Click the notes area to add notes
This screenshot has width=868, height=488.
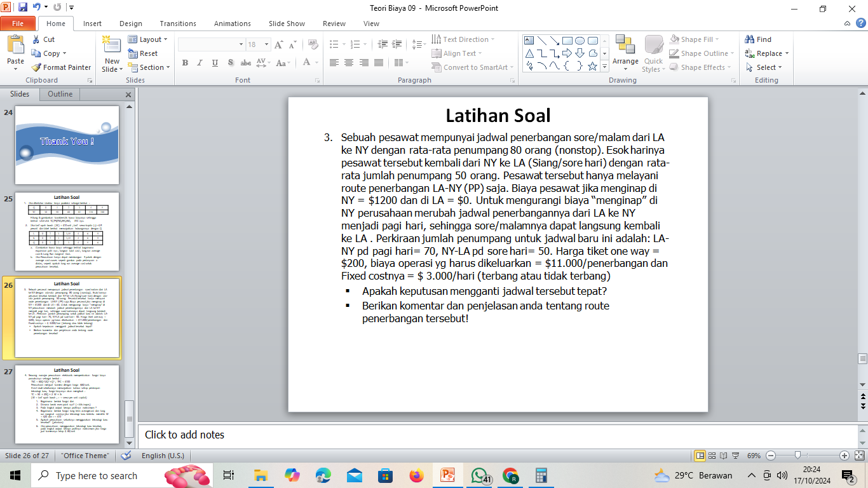tap(498, 435)
